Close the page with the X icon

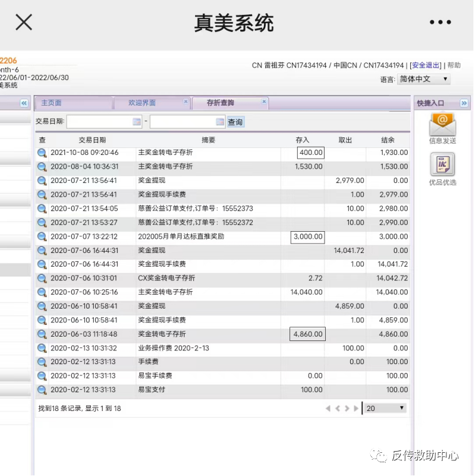pos(24,22)
